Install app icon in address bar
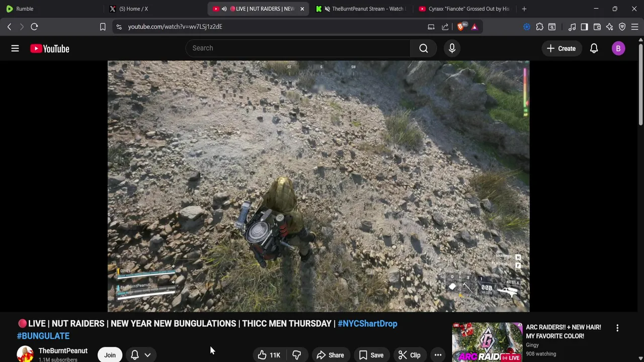644x362 pixels. coord(431,27)
